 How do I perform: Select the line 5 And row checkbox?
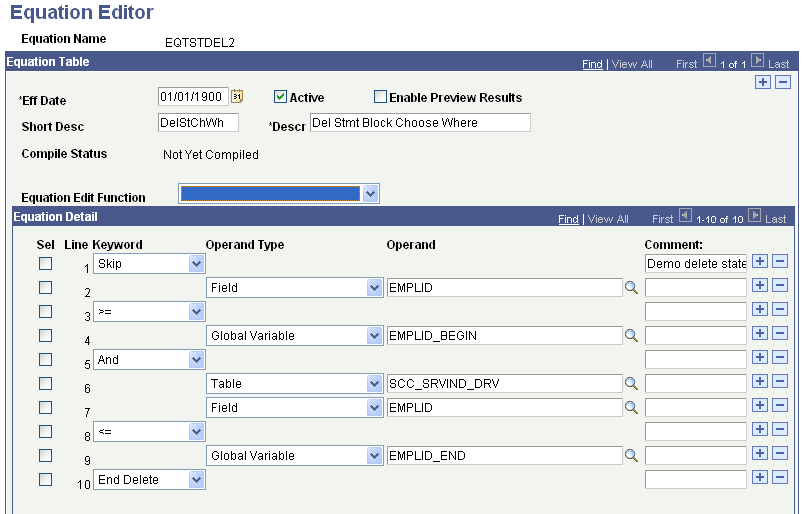point(44,359)
